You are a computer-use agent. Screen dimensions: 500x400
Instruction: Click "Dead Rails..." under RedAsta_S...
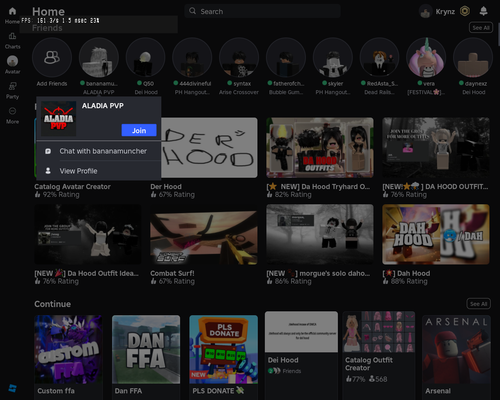coord(379,92)
